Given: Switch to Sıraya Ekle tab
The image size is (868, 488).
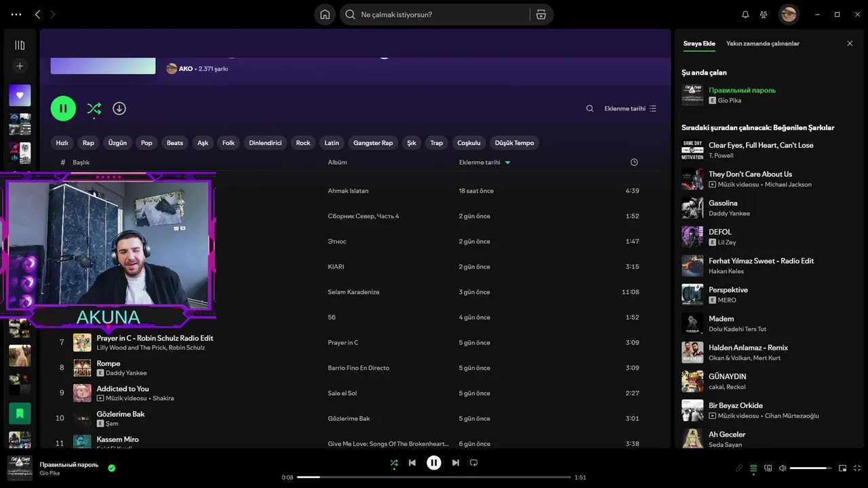Looking at the screenshot, I should [699, 43].
